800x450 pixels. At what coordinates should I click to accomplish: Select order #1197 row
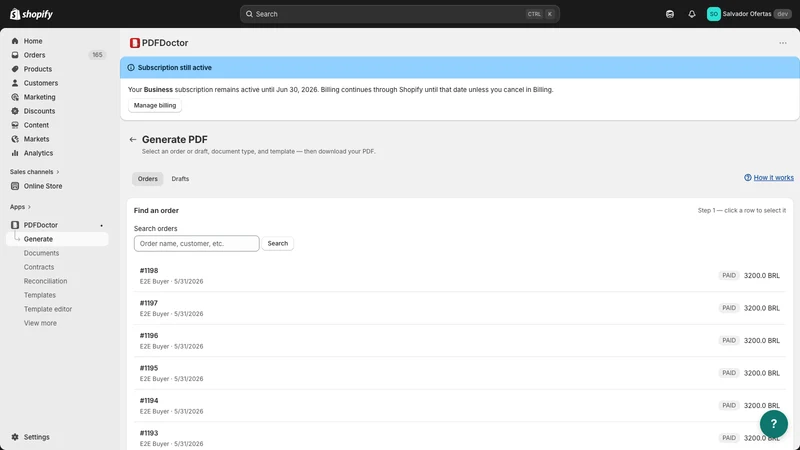(x=460, y=308)
